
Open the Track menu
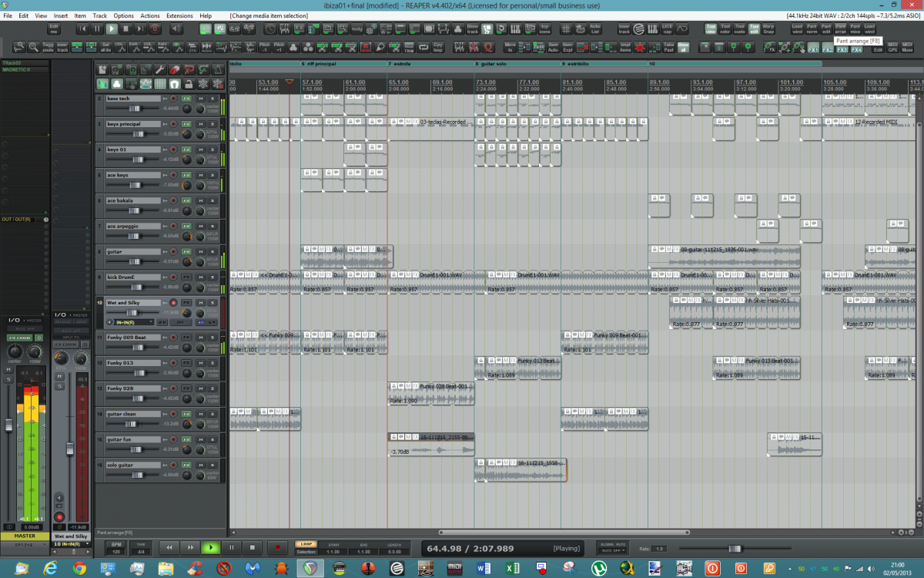tap(100, 15)
